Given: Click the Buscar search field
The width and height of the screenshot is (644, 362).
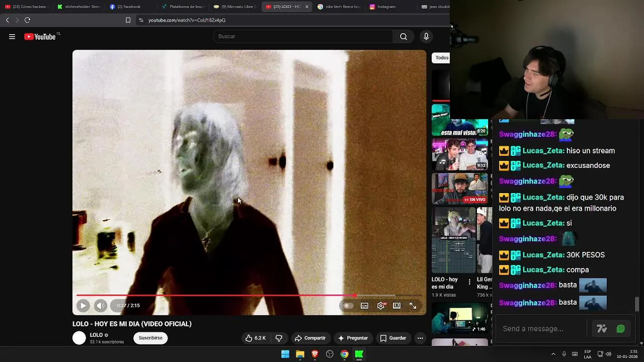Looking at the screenshot, I should click(303, 36).
